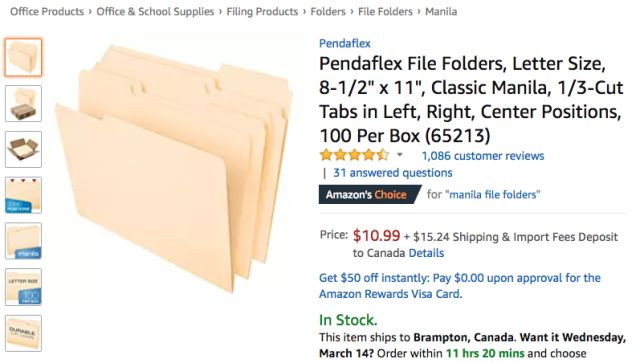
Task: Select the Durable thumbnail image
Action: tap(23, 333)
